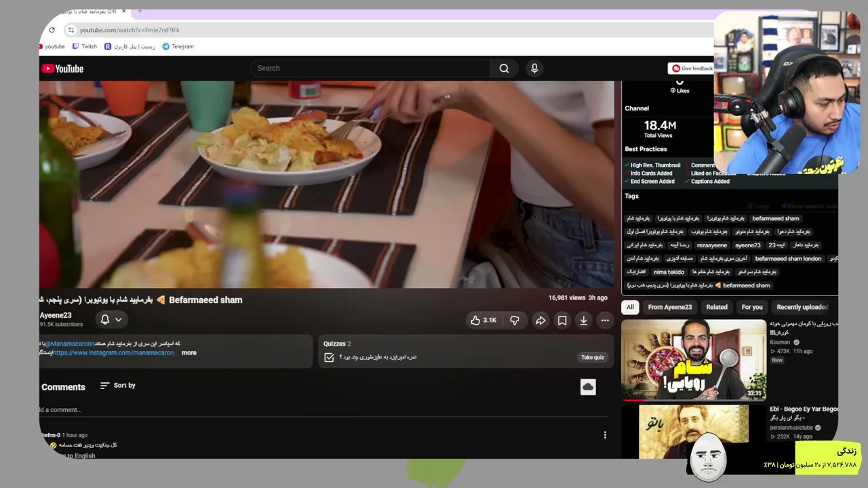Click the 'End Screen Added' best practice
This screenshot has height=488, width=868.
[x=652, y=182]
